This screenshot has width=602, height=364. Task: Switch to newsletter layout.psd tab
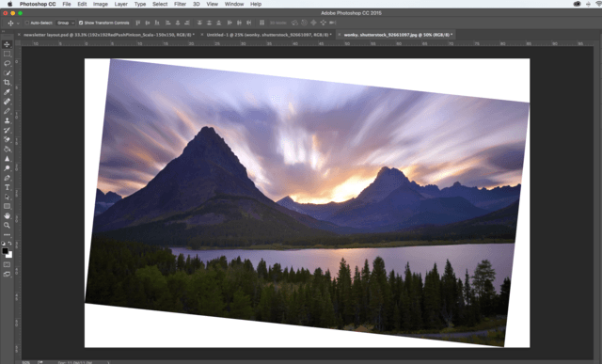click(x=109, y=35)
